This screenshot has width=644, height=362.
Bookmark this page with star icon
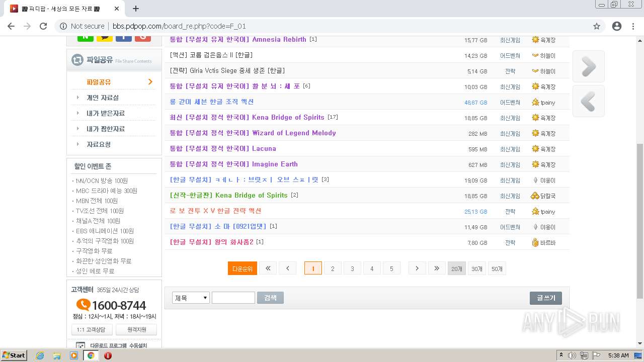pos(597,26)
